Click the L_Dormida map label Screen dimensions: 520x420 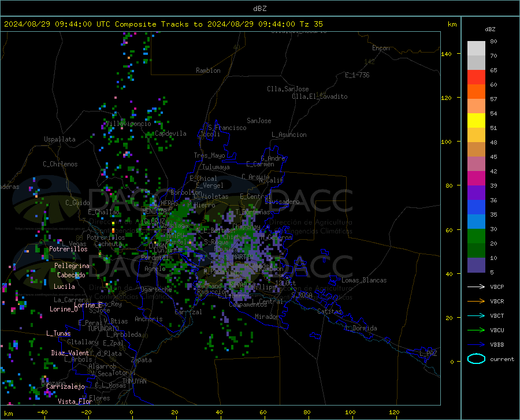pyautogui.click(x=361, y=328)
